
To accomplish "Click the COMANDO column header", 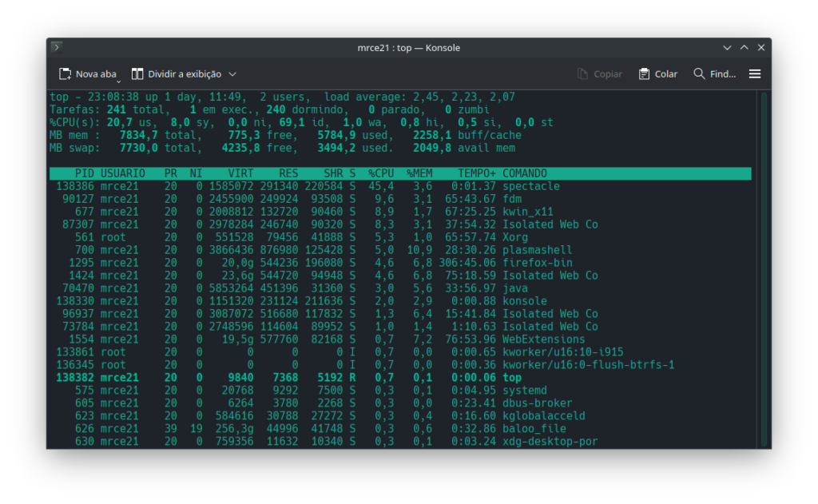I will point(525,173).
